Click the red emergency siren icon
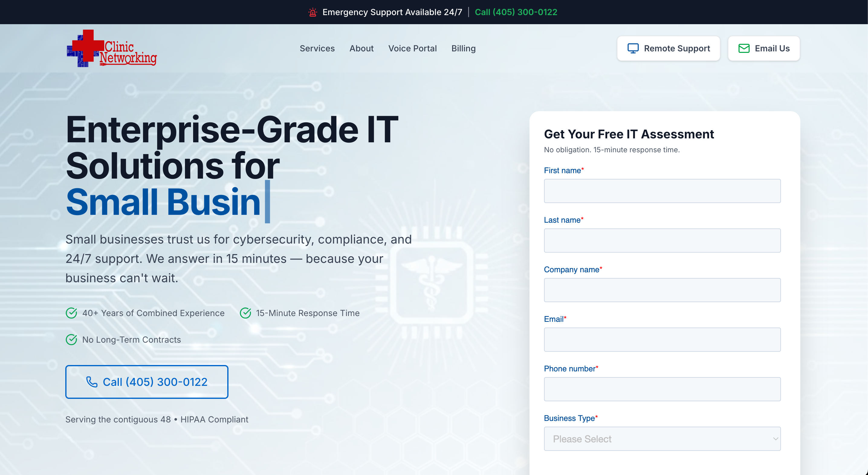Image resolution: width=868 pixels, height=475 pixels. point(313,12)
